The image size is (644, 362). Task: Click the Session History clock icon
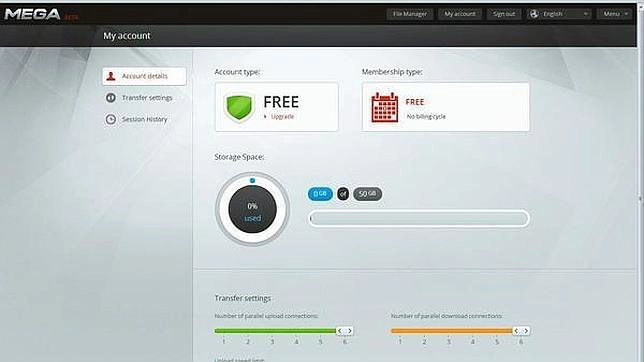click(111, 119)
